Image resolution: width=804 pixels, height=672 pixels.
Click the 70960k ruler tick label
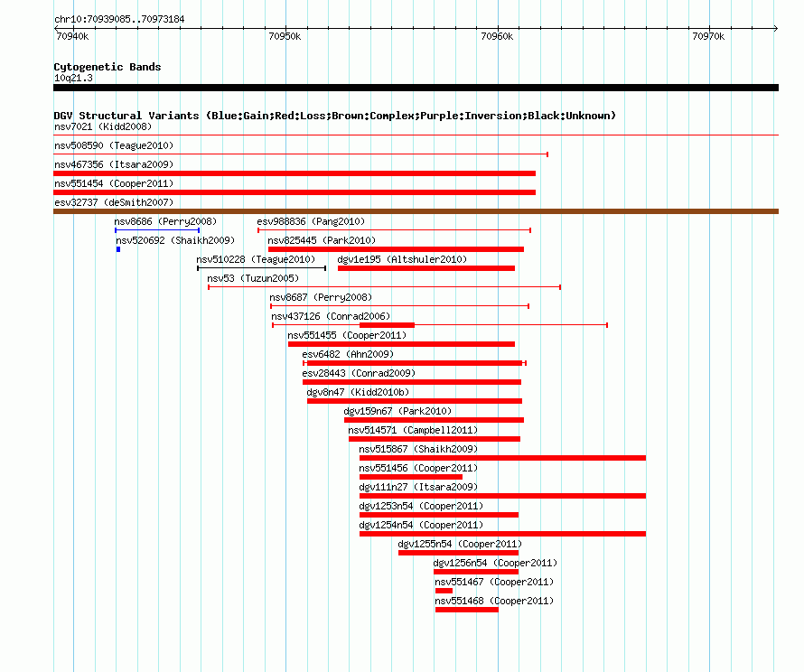click(x=497, y=36)
